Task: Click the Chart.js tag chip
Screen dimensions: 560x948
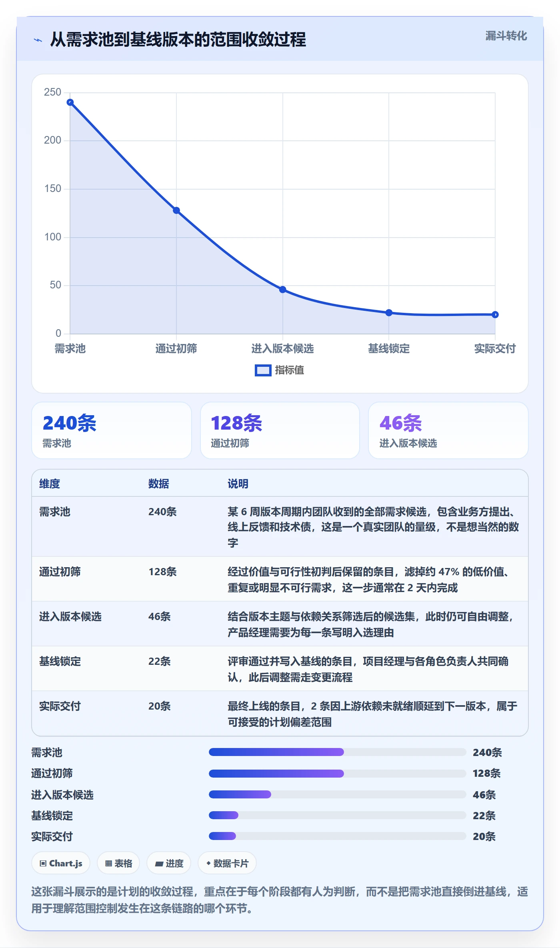Action: point(61,863)
